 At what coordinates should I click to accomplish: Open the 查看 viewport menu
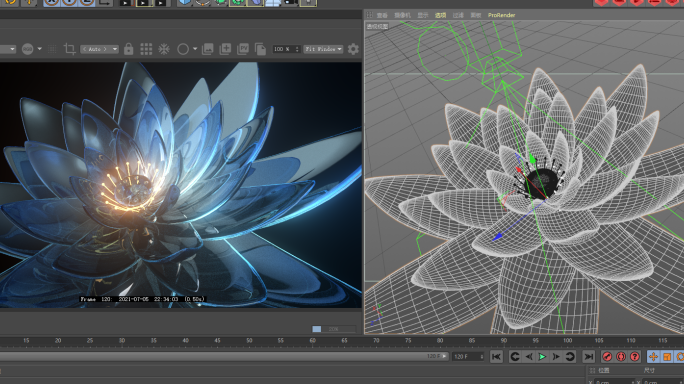[382, 15]
